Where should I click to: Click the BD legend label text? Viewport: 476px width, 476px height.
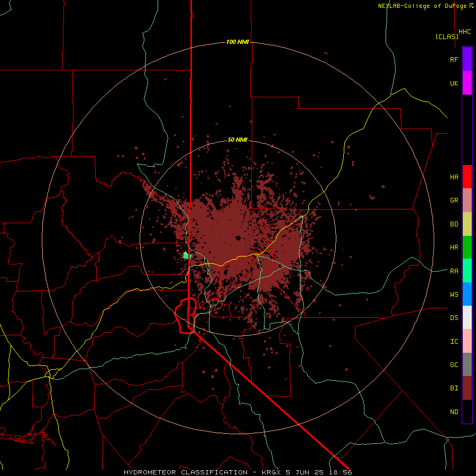pos(454,224)
